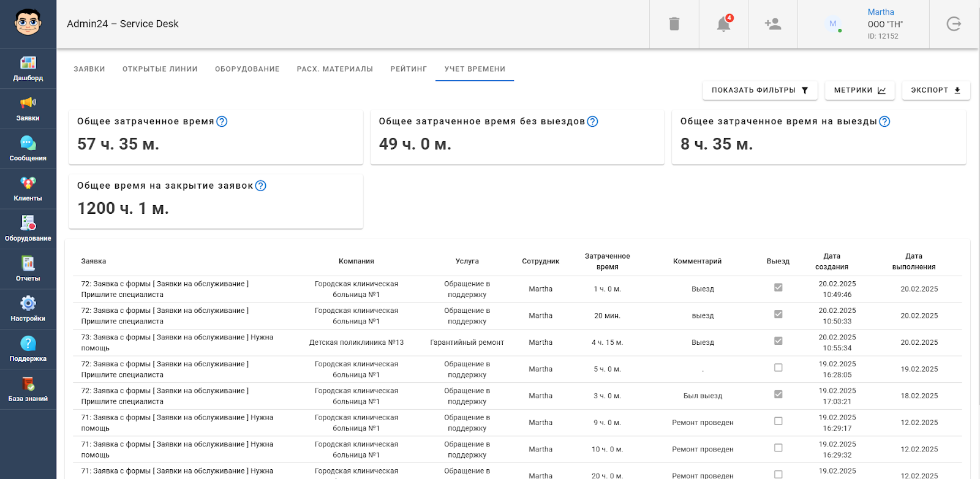
Task: Click the Метрики button
Action: click(x=859, y=90)
